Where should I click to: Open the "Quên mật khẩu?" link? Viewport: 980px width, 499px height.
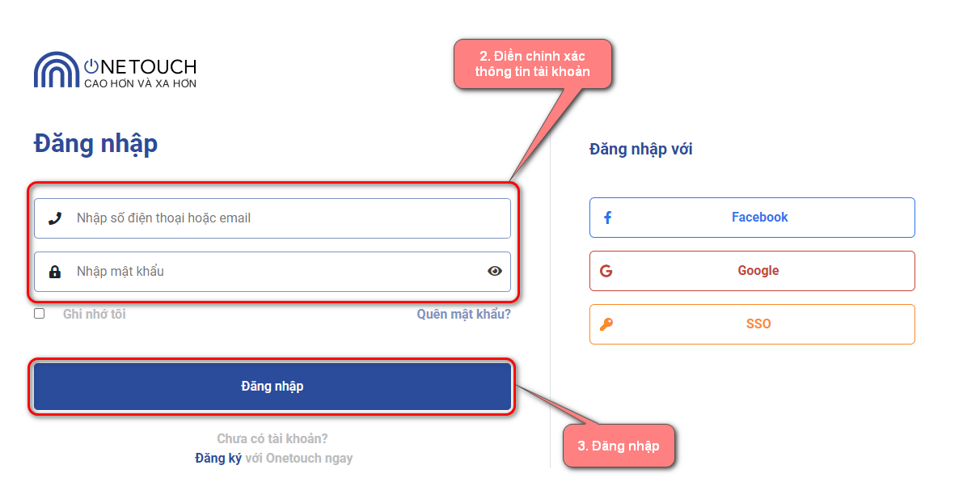point(464,314)
